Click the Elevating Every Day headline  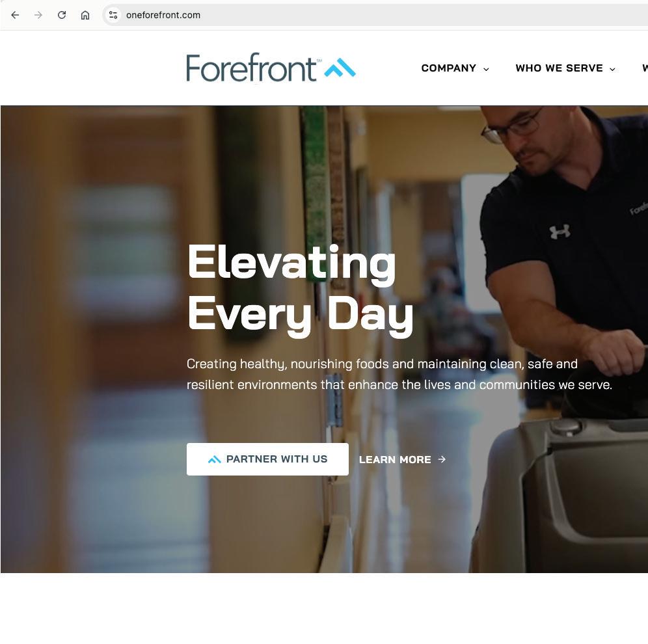[x=300, y=290]
